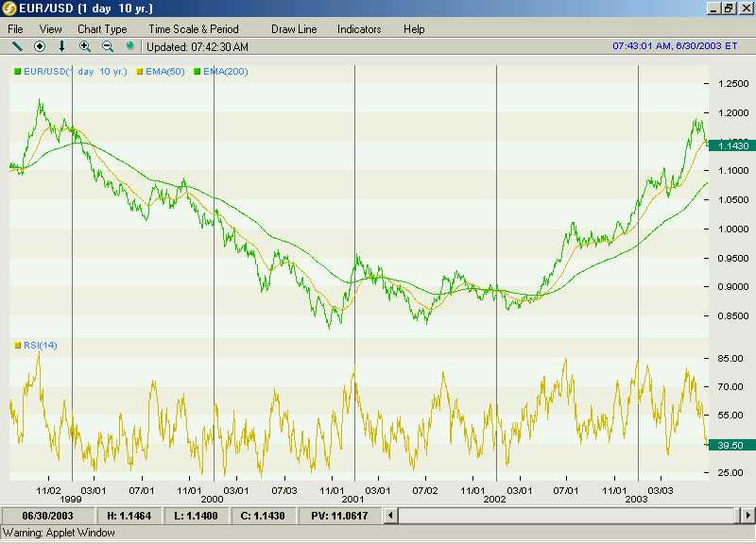Click the application logo in title bar
756x544 pixels.
click(x=9, y=8)
